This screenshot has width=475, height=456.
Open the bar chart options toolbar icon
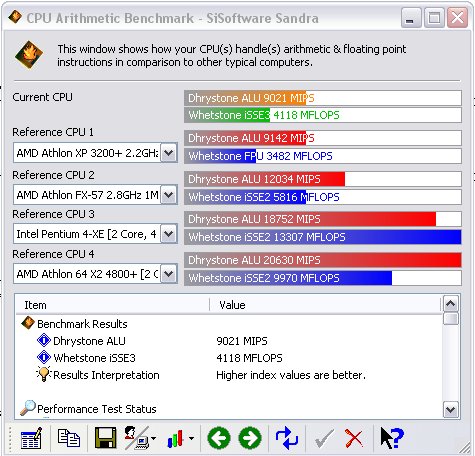pos(176,438)
